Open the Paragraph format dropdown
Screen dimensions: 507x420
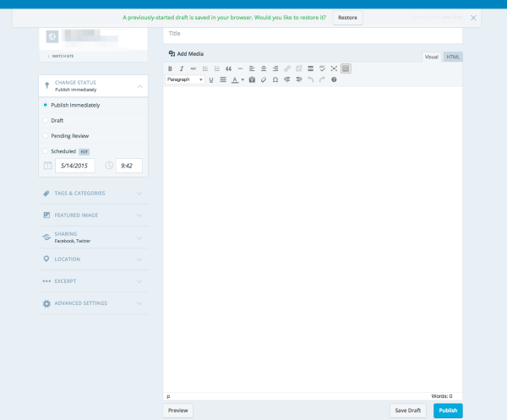(184, 79)
